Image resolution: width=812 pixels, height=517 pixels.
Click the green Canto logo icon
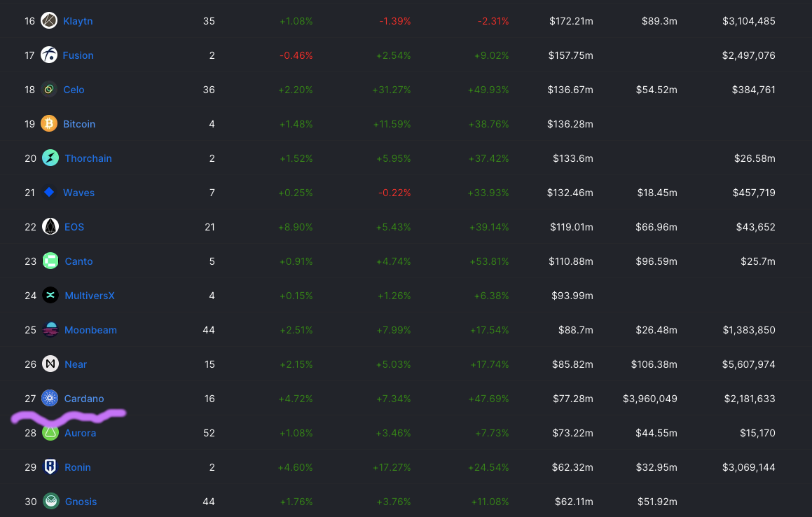click(50, 261)
